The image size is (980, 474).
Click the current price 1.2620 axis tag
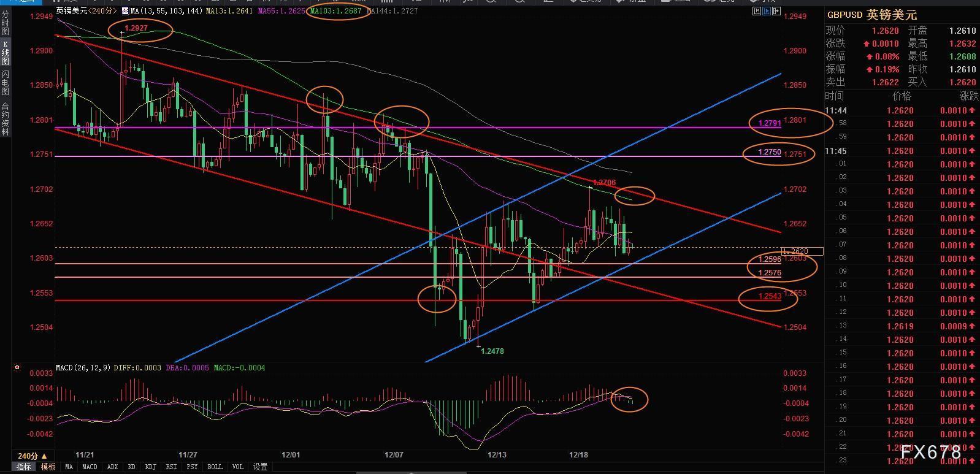click(802, 251)
